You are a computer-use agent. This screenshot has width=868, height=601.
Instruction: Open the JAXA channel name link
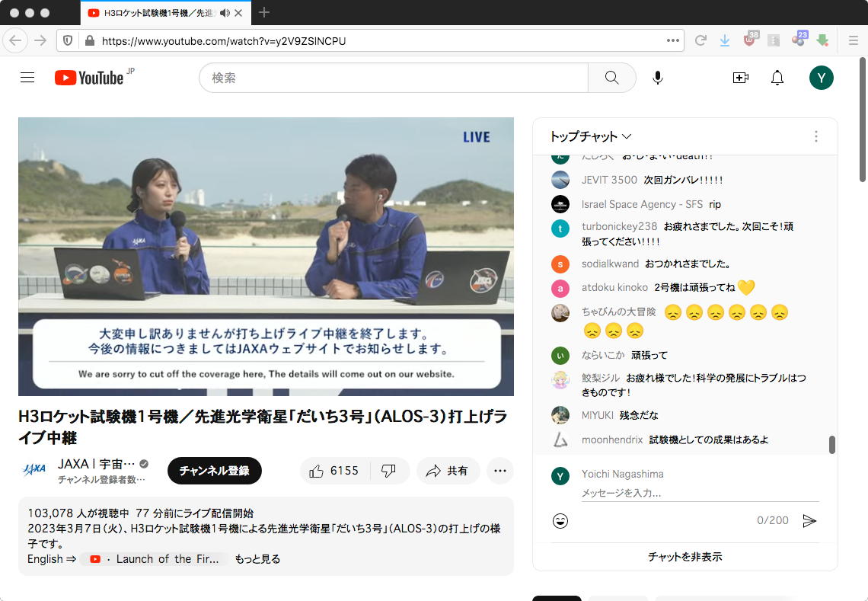97,464
